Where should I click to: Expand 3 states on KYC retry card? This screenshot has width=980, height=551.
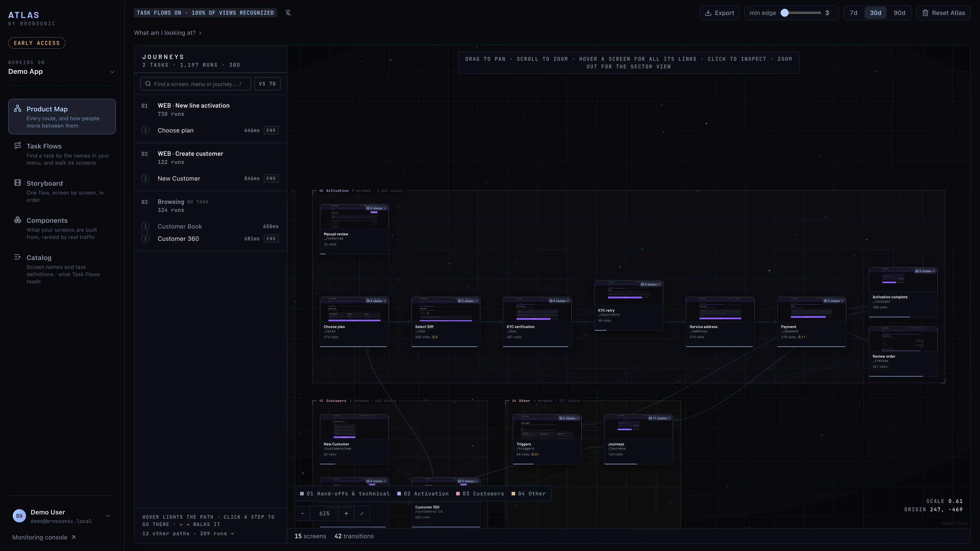(x=651, y=284)
